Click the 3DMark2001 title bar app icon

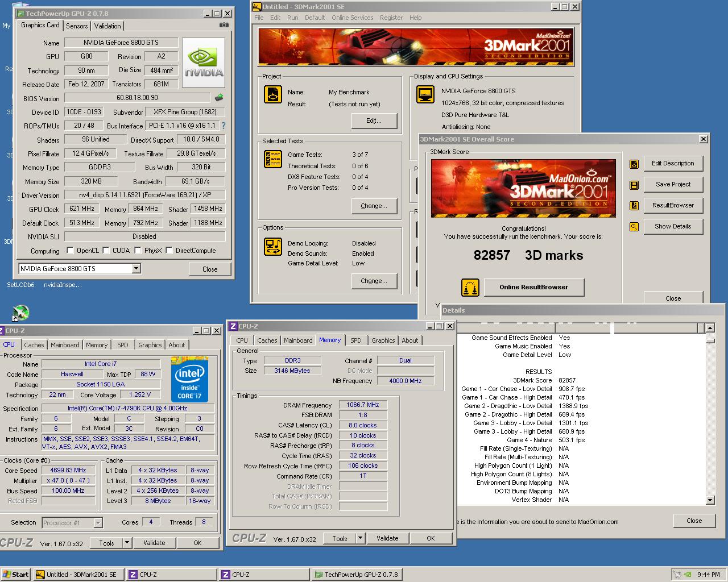[x=257, y=7]
